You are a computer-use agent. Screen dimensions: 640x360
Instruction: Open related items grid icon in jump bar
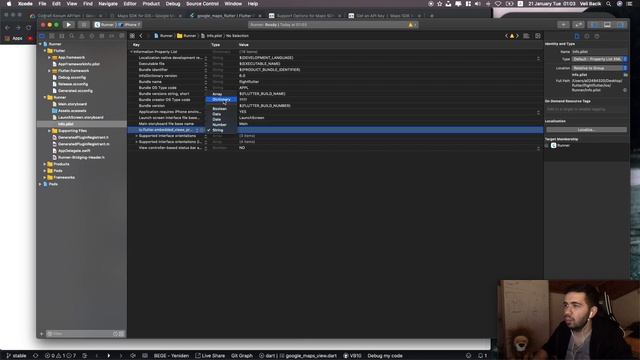pos(132,36)
